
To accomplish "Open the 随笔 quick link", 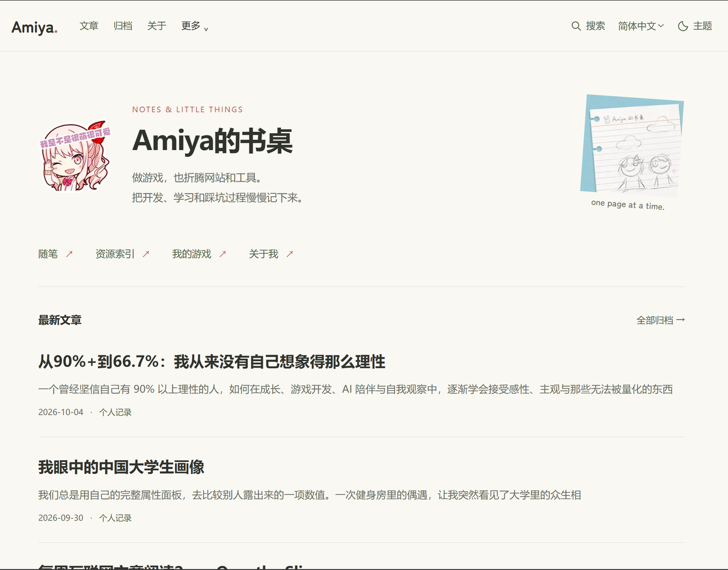I will coord(48,254).
